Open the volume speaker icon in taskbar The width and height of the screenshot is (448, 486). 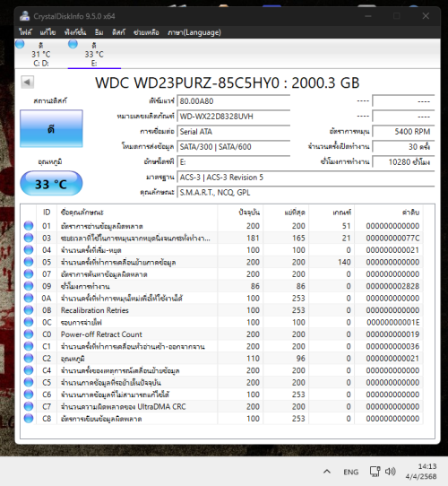pyautogui.click(x=390, y=472)
